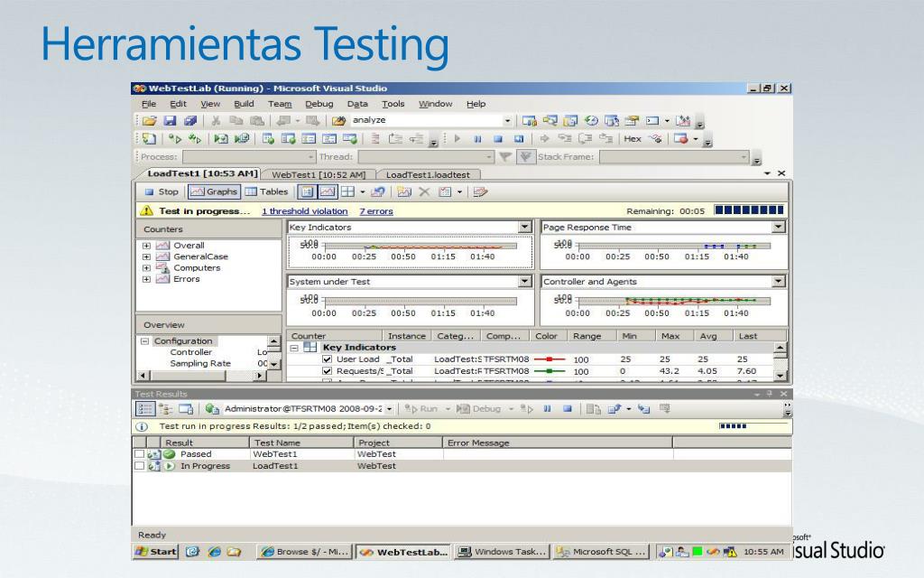Click the Remaining time progress bar
Image resolution: width=924 pixels, height=578 pixels.
(x=749, y=210)
